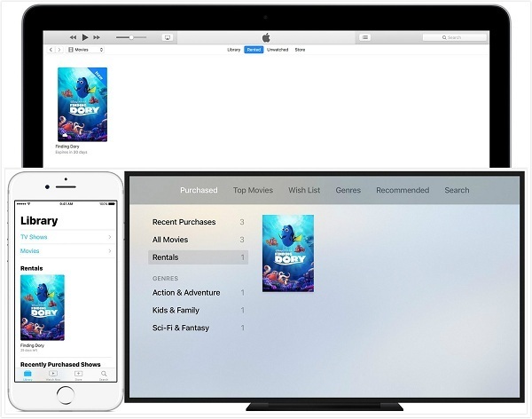
Task: Click the Apple logo in iTunes
Action: tap(266, 37)
